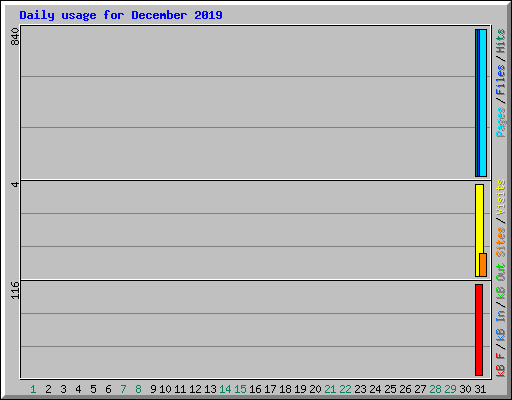This screenshot has width=512, height=400.
Task: Click day 11 on the x-axis
Action: pos(180,389)
